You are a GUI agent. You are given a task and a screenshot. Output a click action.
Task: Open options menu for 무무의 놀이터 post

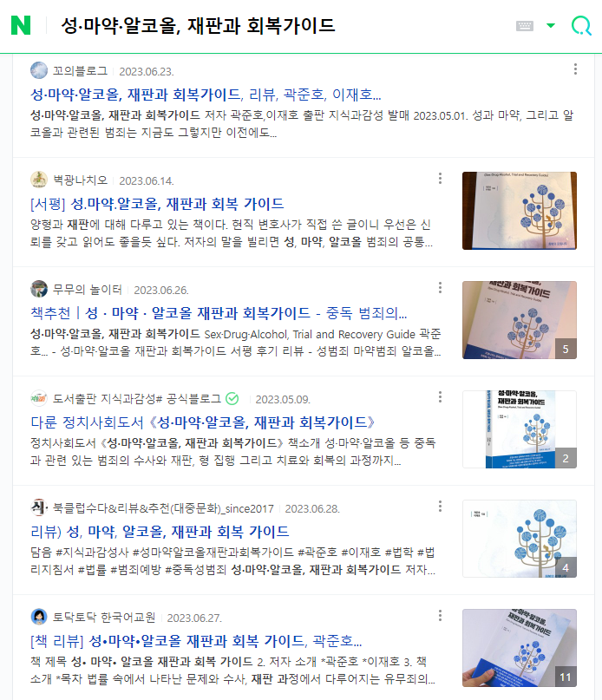pyautogui.click(x=440, y=288)
